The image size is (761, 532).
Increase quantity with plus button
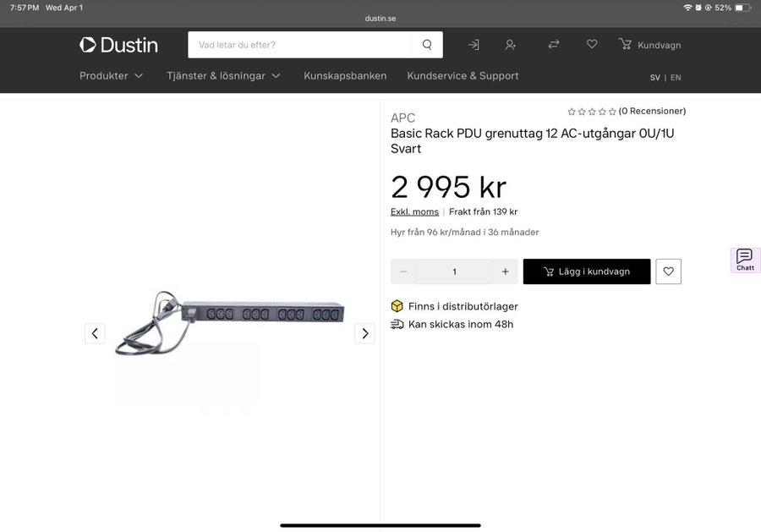point(505,271)
